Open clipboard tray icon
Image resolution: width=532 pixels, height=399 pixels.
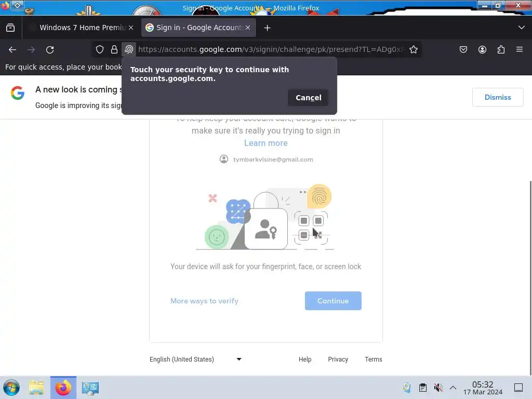tap(423, 388)
